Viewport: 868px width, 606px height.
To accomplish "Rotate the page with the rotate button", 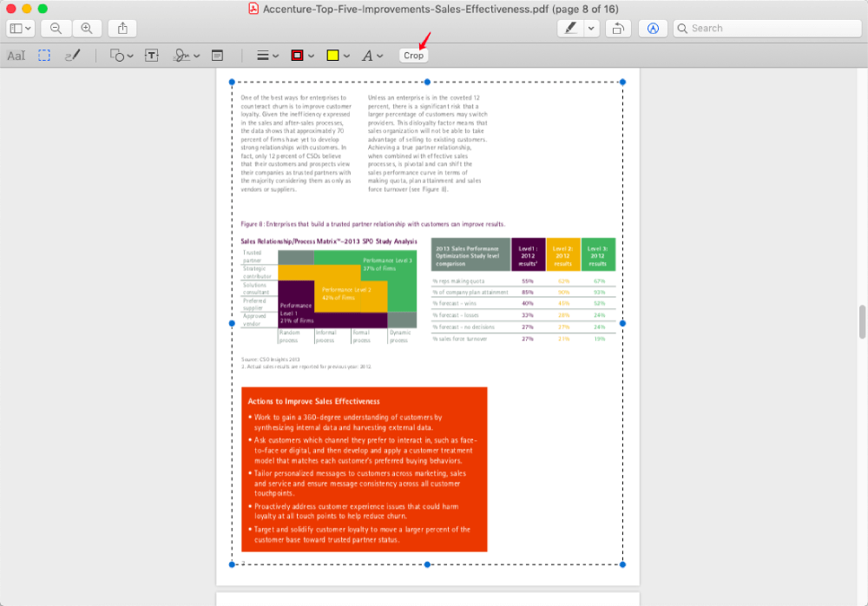I will click(617, 28).
